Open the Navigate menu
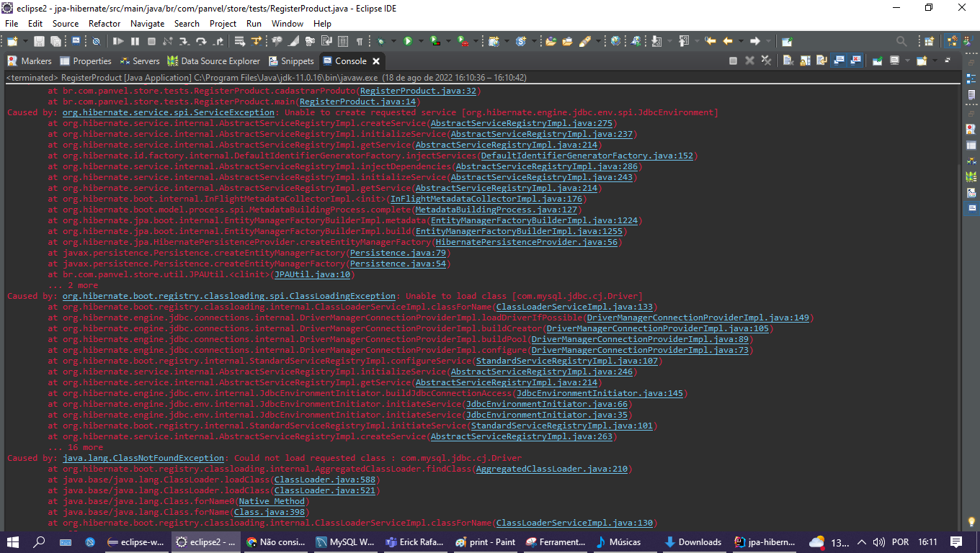 tap(147, 24)
